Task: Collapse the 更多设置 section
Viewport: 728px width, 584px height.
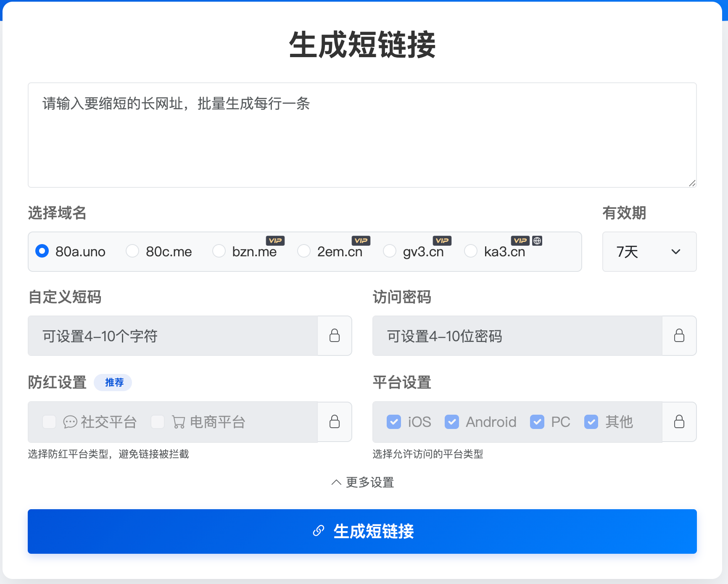Action: point(362,482)
